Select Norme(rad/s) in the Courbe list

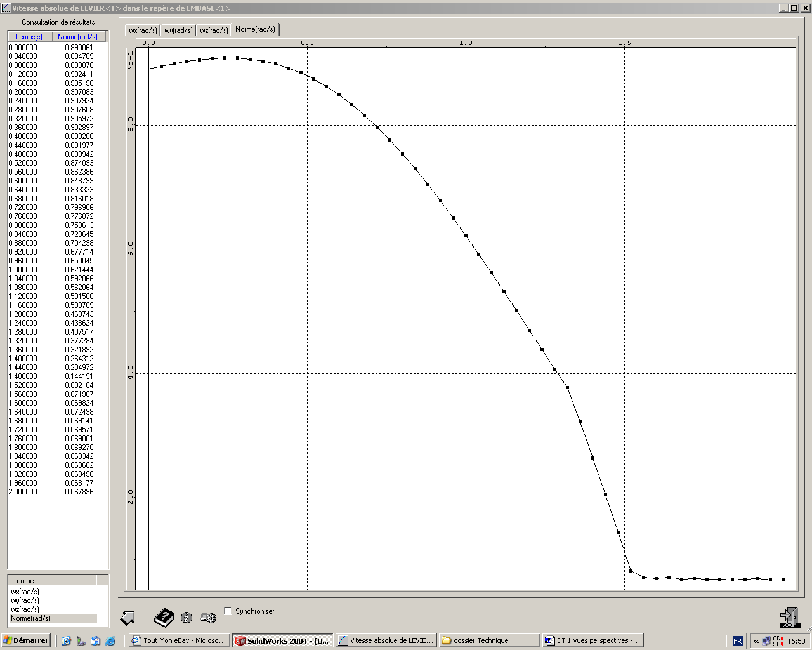point(53,618)
